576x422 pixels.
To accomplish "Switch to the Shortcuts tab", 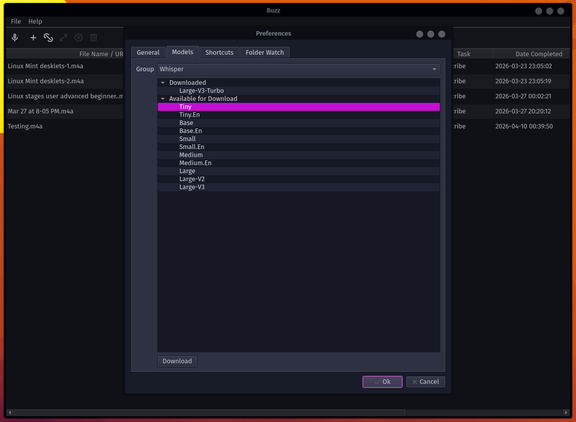I will (219, 53).
